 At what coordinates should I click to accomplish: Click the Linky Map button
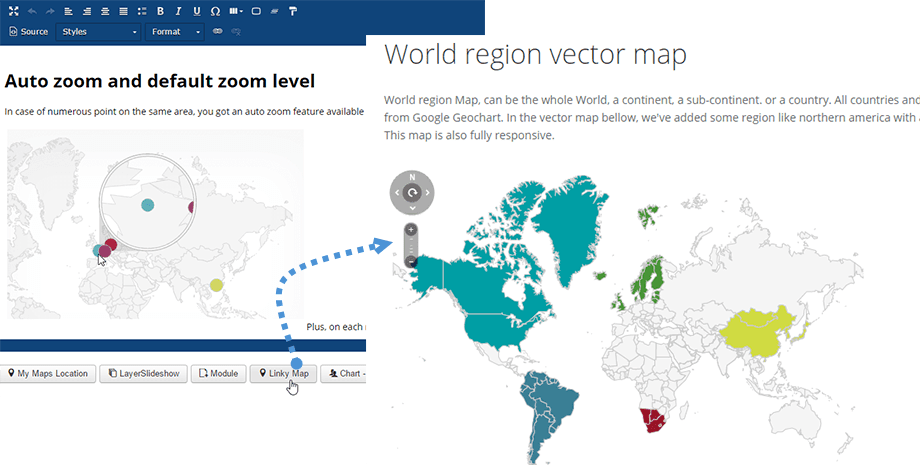pyautogui.click(x=282, y=374)
